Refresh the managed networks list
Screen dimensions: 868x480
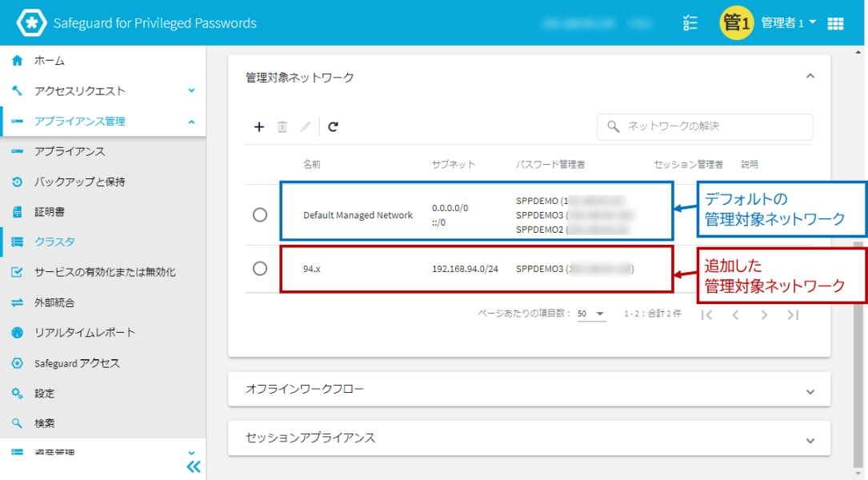click(333, 126)
